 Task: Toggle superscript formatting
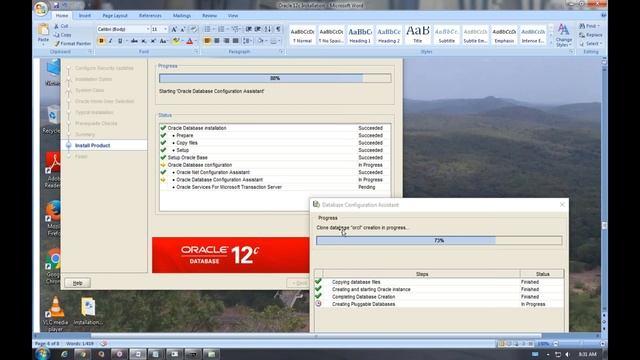153,41
